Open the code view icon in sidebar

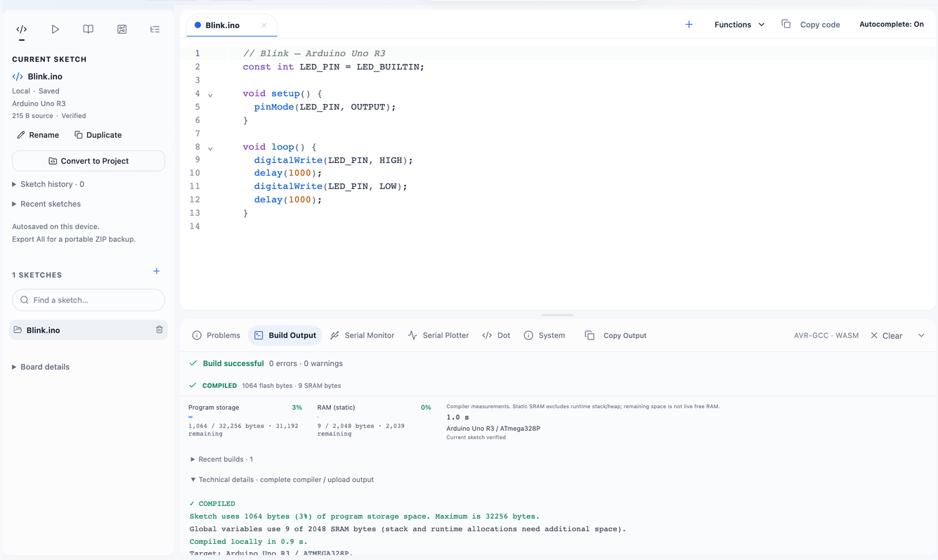click(22, 30)
